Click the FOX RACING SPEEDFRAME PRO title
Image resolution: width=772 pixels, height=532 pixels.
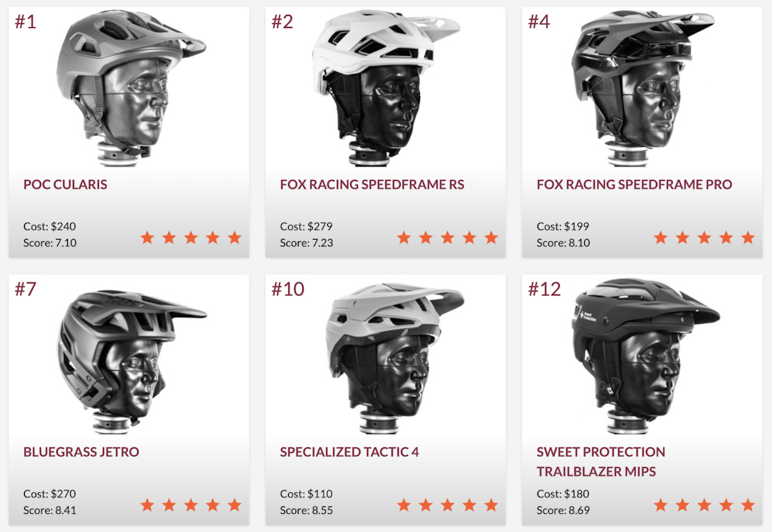pyautogui.click(x=634, y=185)
